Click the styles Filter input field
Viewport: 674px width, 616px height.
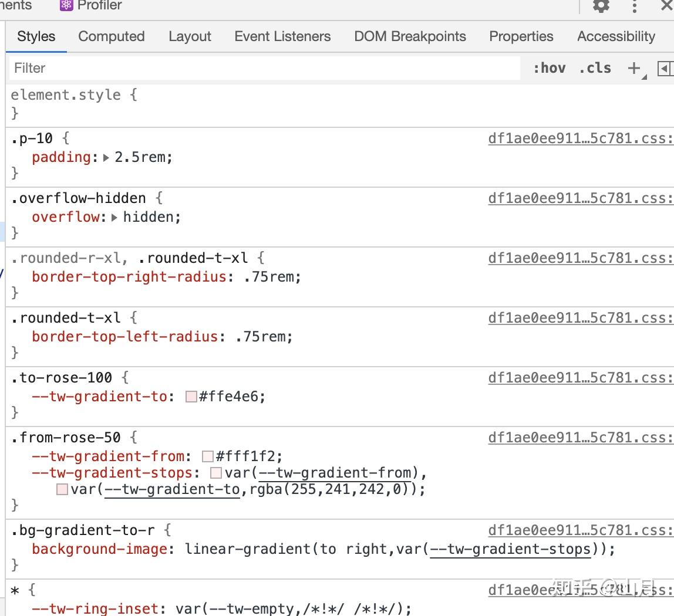264,68
